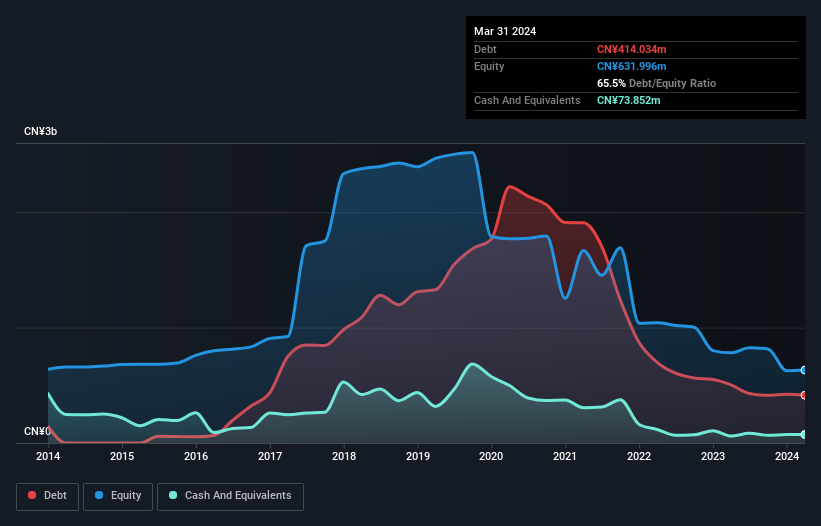Click the 2017 x-axis label
This screenshot has height=526, width=821.
[x=270, y=456]
